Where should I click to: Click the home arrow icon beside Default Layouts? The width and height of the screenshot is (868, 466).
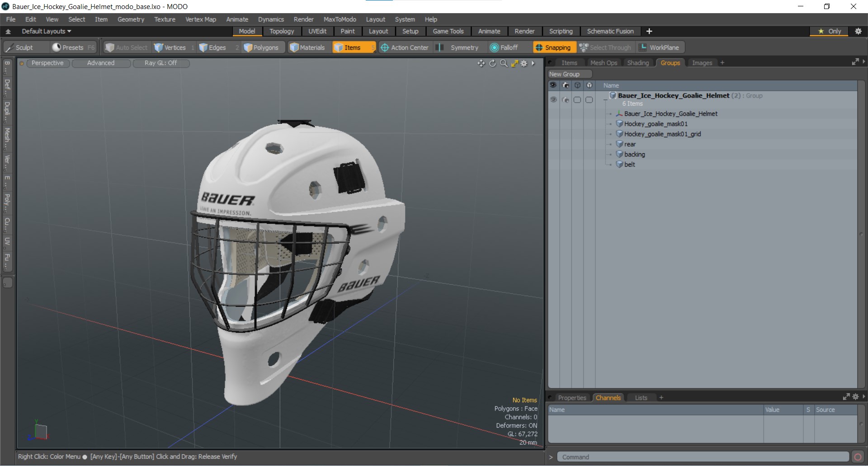coord(8,31)
